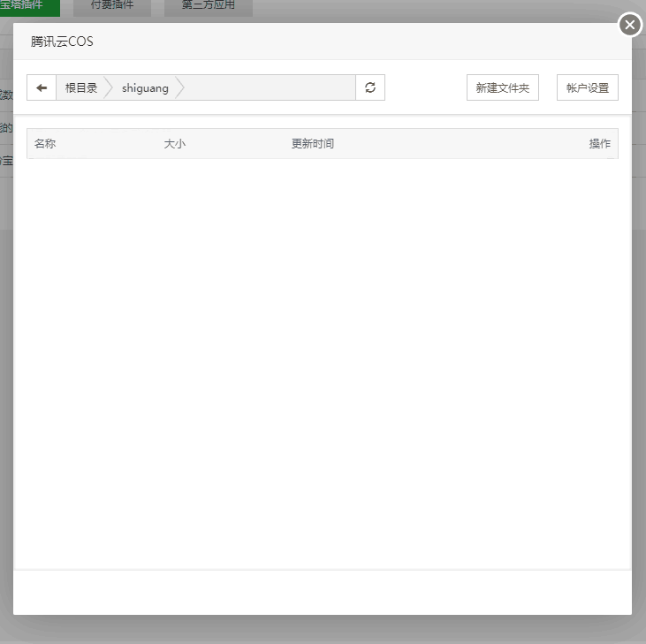Switch to the 付费插件 tab behind the dialog
The image size is (646, 644).
pos(112,6)
